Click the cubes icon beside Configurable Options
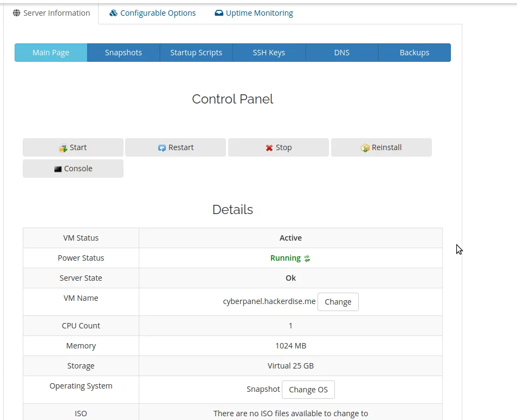This screenshot has height=420, width=517. click(x=113, y=13)
